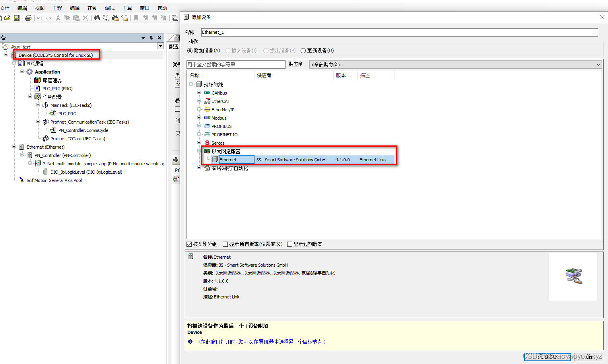Expand the EtherCAT category node
The width and height of the screenshot is (608, 364).
(x=199, y=101)
